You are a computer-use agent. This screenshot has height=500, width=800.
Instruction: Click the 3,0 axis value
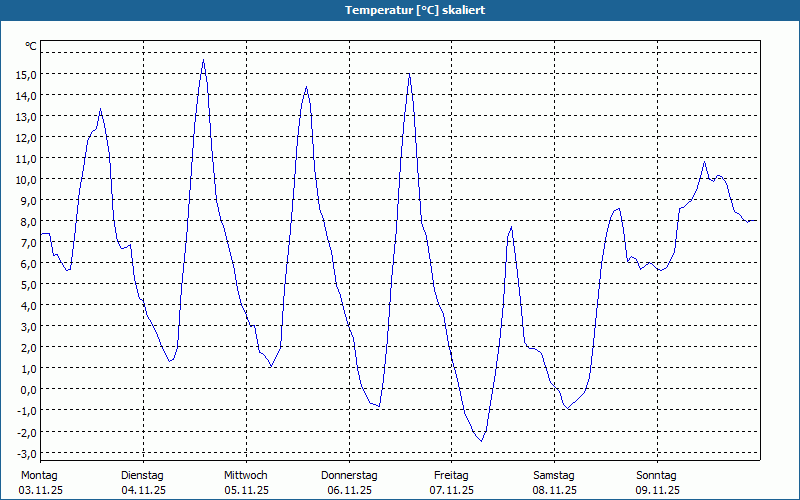29,327
